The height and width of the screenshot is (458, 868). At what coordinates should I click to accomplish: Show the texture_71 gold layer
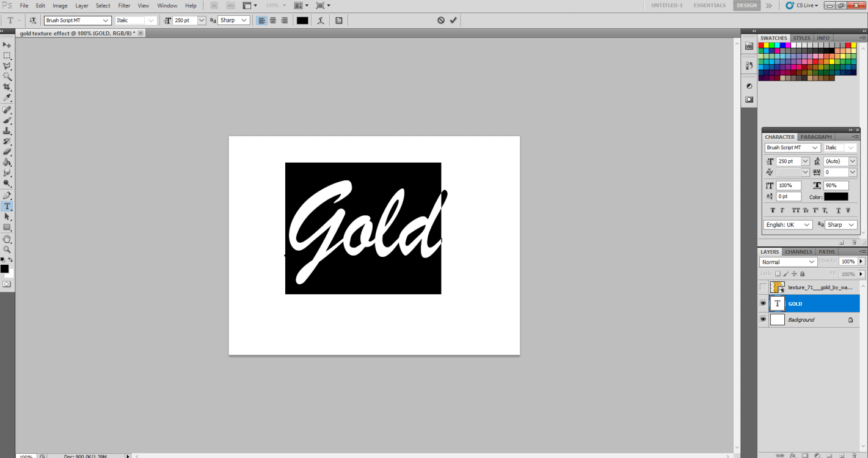763,286
